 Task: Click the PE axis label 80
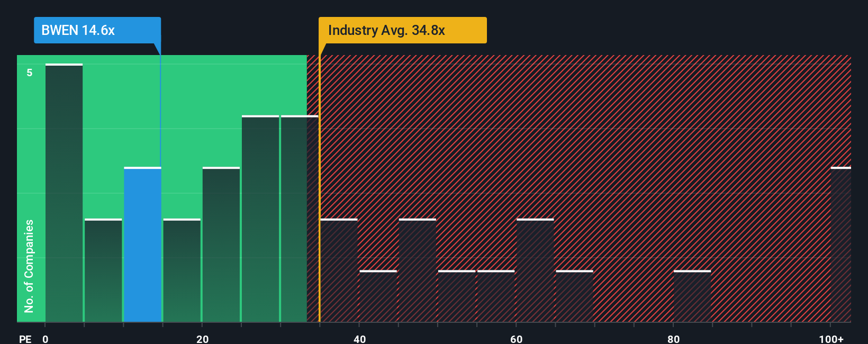(673, 339)
